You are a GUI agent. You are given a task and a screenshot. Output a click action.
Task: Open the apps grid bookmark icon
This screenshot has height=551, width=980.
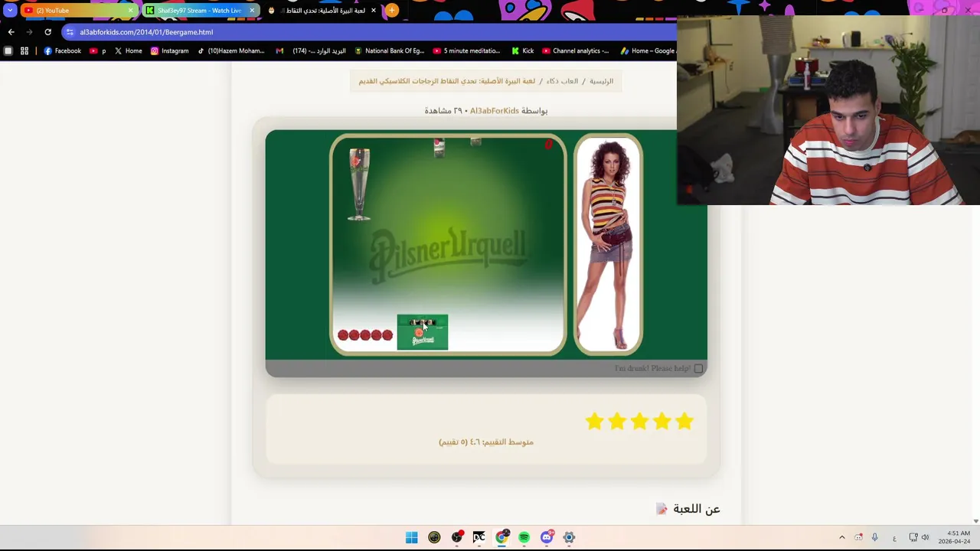pos(24,51)
